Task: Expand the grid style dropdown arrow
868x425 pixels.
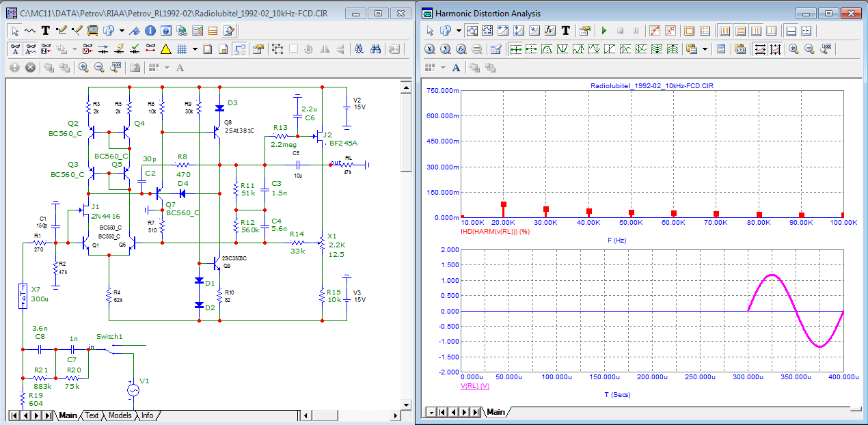Action: (x=195, y=49)
